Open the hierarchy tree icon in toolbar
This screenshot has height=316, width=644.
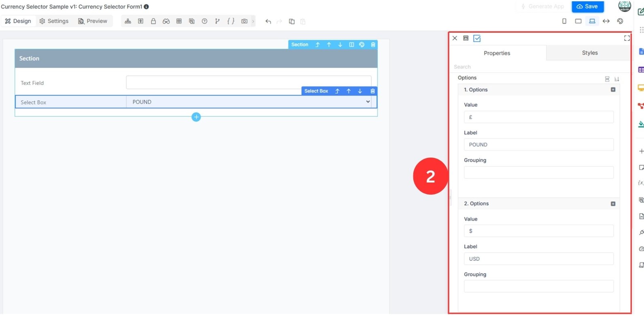[x=128, y=21]
